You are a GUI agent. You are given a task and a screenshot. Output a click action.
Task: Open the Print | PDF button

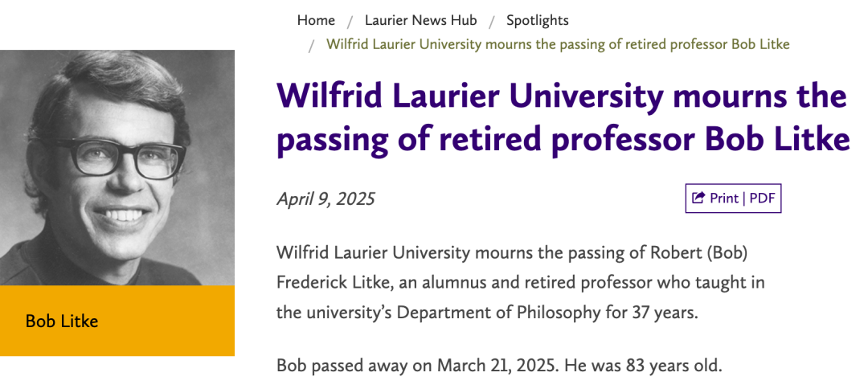point(733,198)
